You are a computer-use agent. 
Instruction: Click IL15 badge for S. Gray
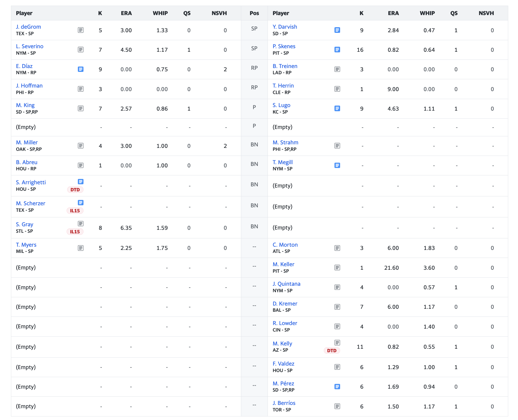75,232
